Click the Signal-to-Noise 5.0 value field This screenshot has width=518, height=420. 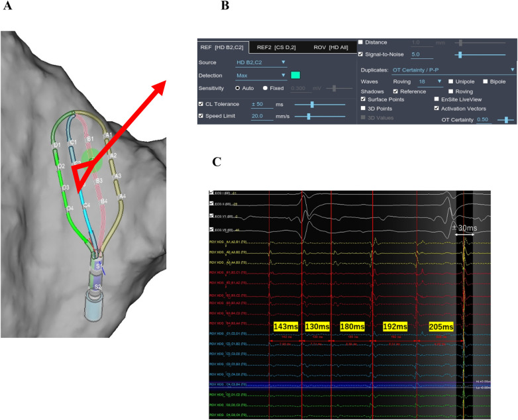[x=422, y=54]
